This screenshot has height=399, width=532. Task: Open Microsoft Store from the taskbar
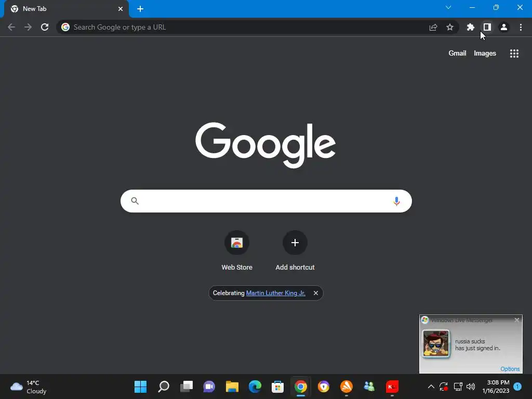(277, 387)
